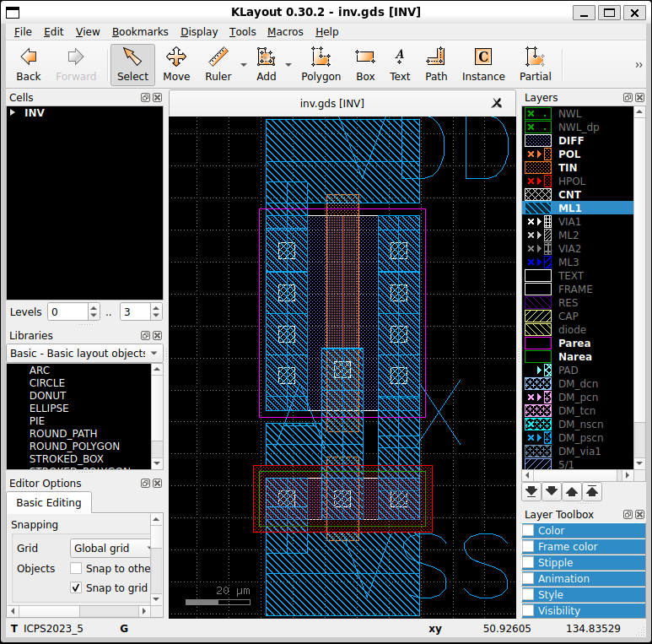Image resolution: width=652 pixels, height=644 pixels.
Task: Select the Text tool
Action: pyautogui.click(x=400, y=64)
